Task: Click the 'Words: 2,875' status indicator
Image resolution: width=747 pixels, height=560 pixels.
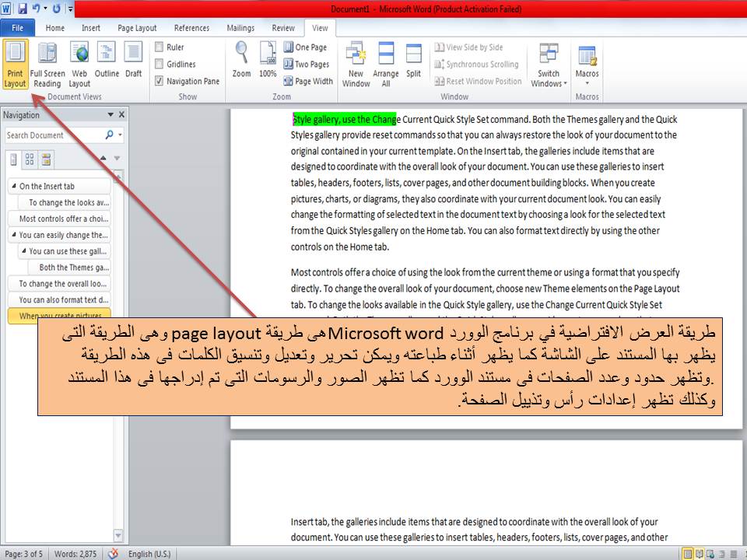Action: (75, 554)
